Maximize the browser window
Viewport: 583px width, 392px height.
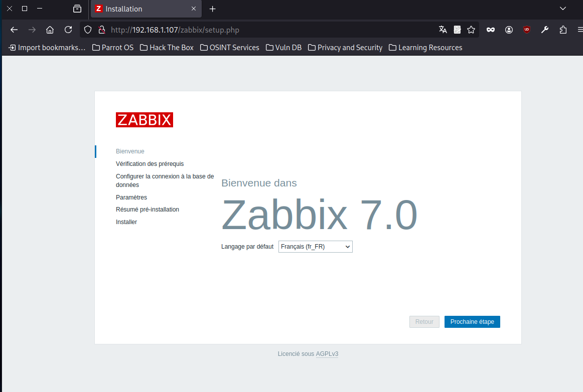(x=25, y=9)
